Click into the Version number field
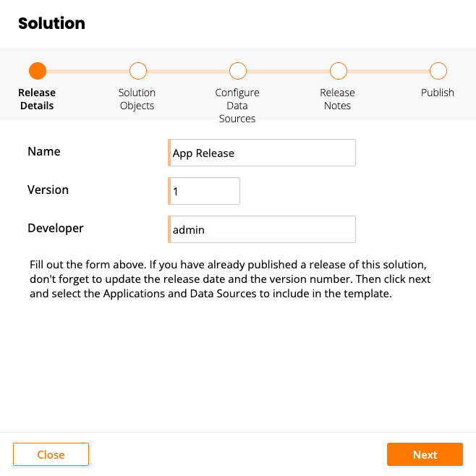This screenshot has width=476, height=476. click(x=205, y=191)
